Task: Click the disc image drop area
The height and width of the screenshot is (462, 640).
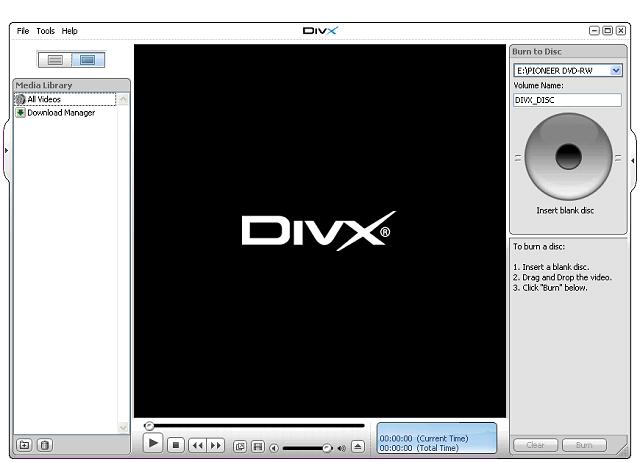Action: (568, 157)
